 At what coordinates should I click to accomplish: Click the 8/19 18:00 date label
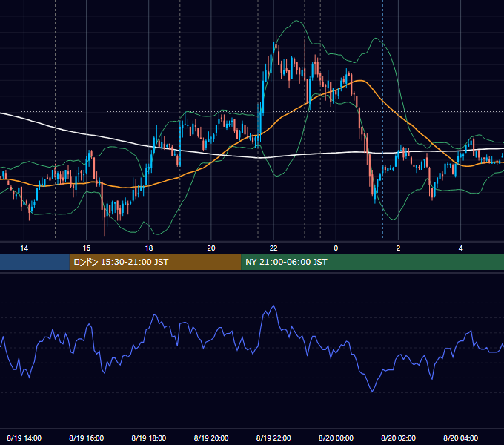(x=149, y=438)
